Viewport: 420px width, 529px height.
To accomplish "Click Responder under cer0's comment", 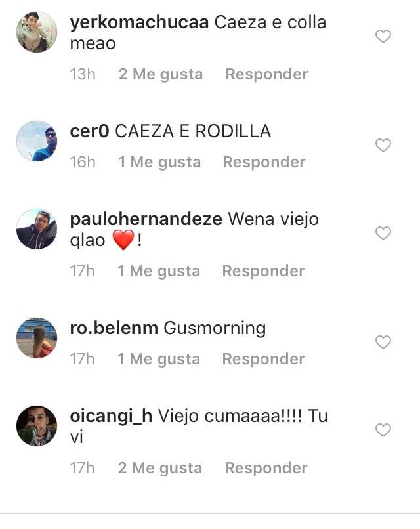I will point(264,162).
